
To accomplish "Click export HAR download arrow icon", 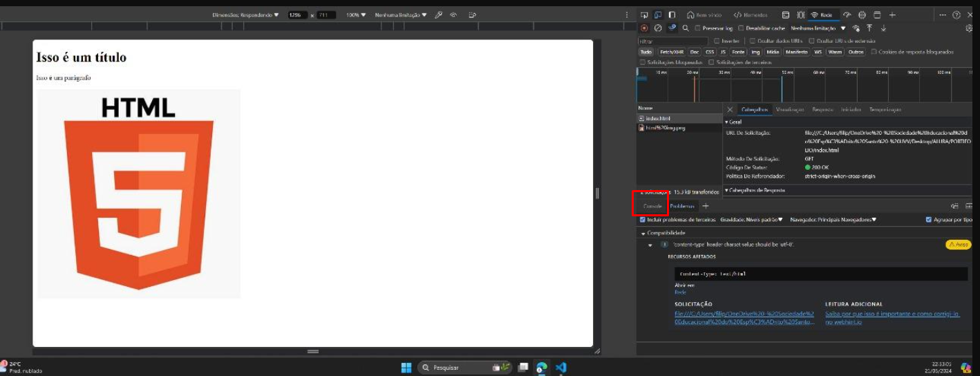I will tap(883, 28).
